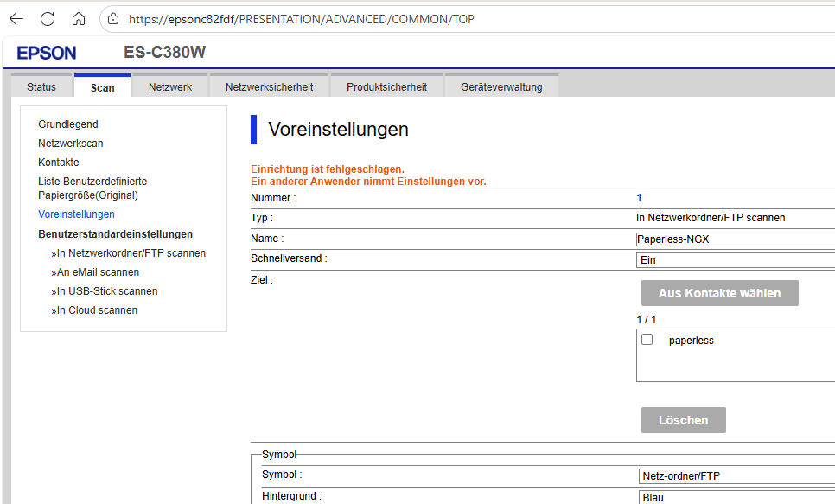835x504 pixels.
Task: Open the Schnellversand dropdown
Action: coord(735,259)
